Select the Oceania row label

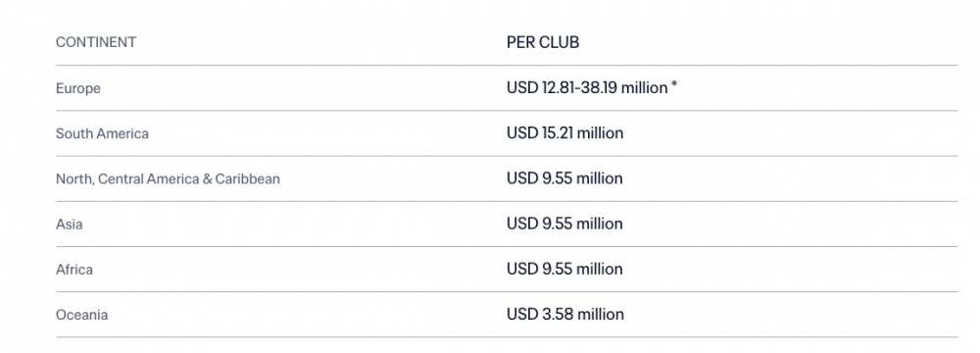81,314
